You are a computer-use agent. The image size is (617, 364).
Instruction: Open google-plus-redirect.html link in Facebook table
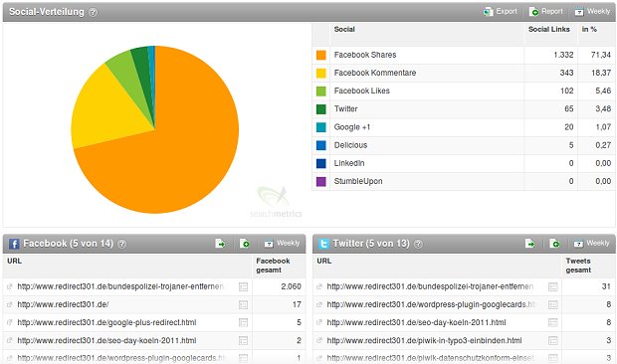coord(106,322)
